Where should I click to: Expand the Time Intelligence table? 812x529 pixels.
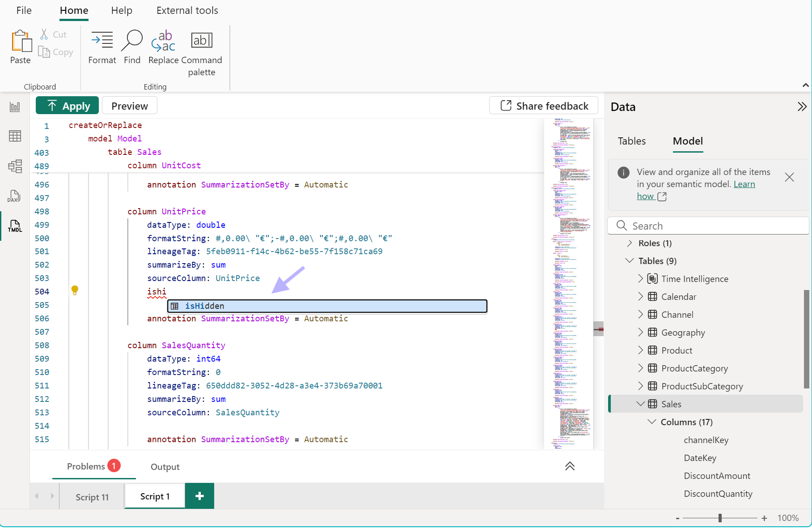pos(640,279)
